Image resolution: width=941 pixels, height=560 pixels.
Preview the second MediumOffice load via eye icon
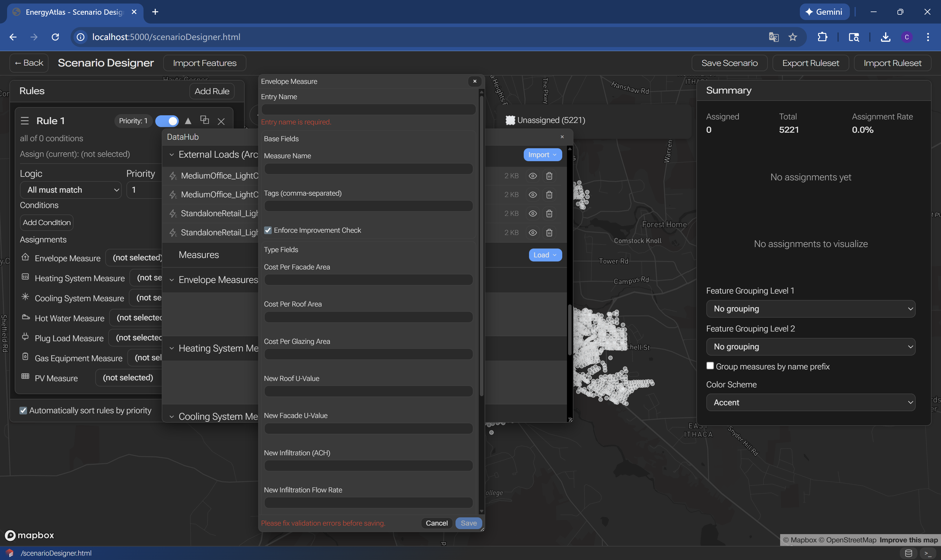tap(532, 195)
